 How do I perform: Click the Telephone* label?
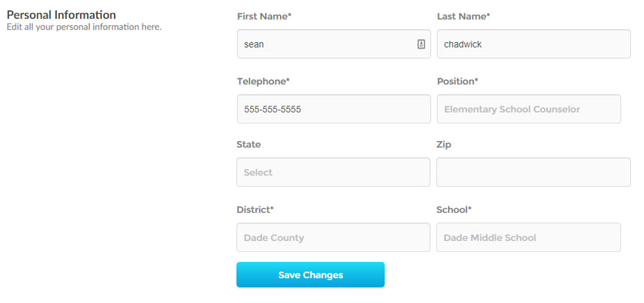click(x=263, y=81)
